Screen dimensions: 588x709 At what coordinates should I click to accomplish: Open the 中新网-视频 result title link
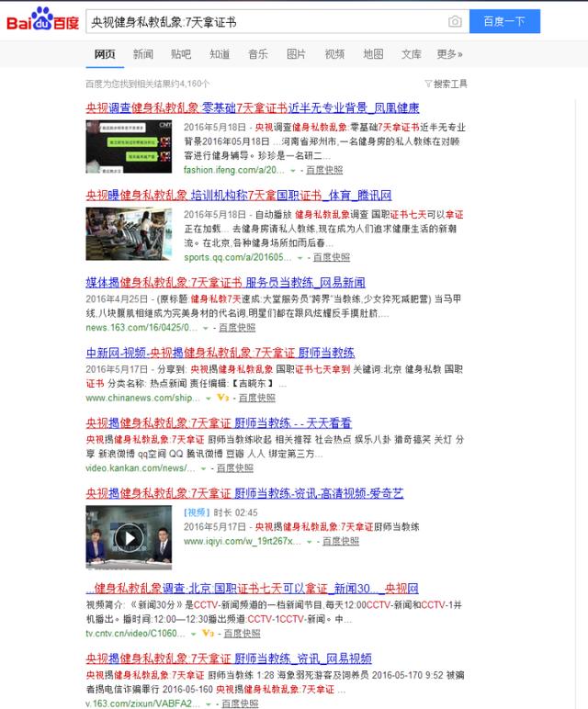tap(220, 353)
